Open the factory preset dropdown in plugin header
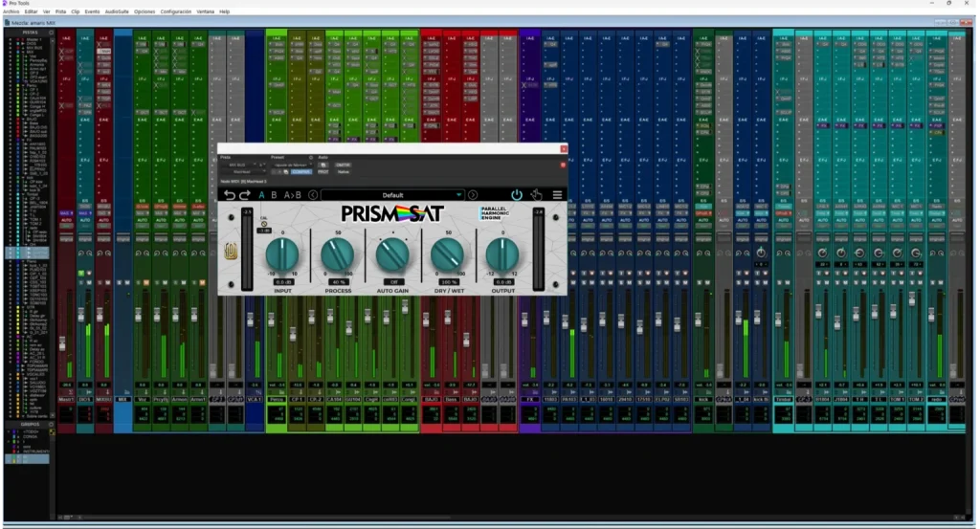The width and height of the screenshot is (980, 529). [291, 165]
